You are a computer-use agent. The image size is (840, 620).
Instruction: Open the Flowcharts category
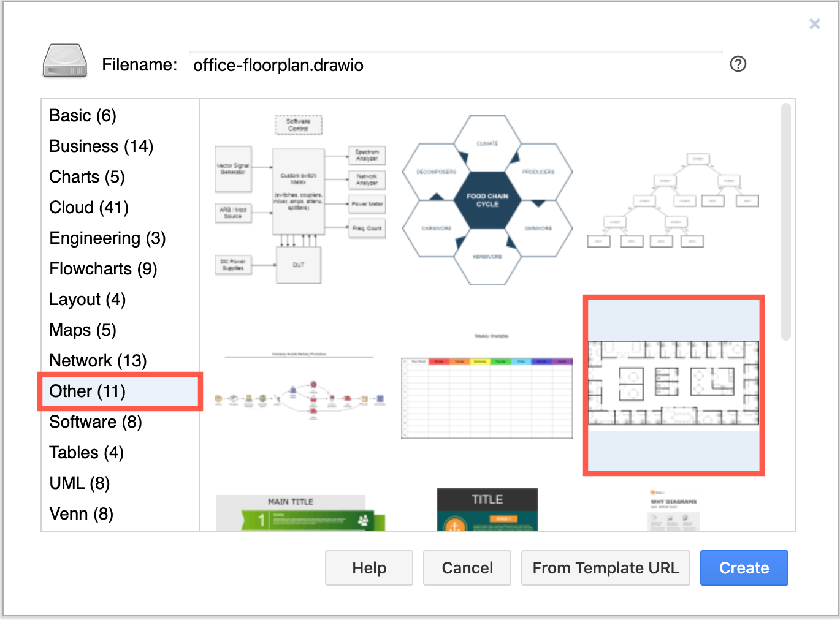click(102, 268)
